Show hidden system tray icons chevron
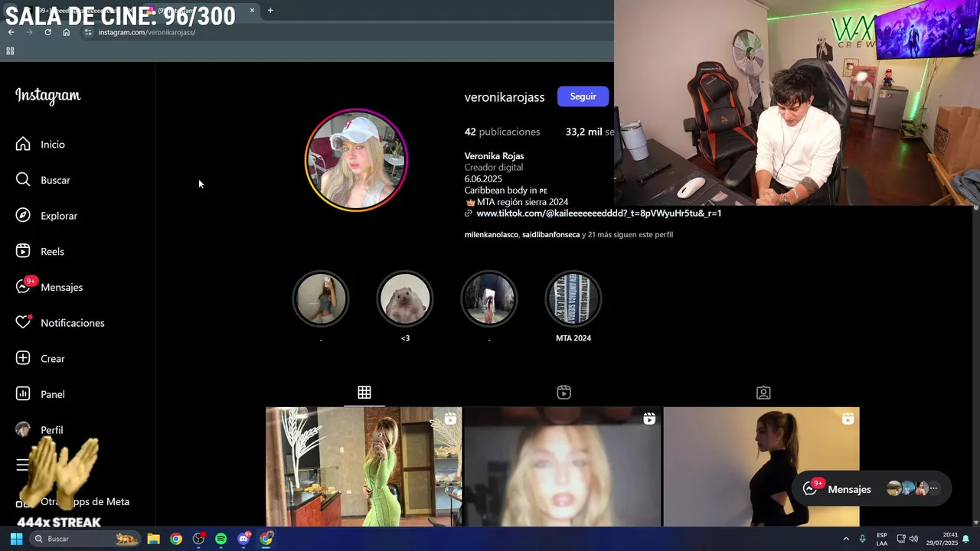This screenshot has width=980, height=551. [846, 539]
